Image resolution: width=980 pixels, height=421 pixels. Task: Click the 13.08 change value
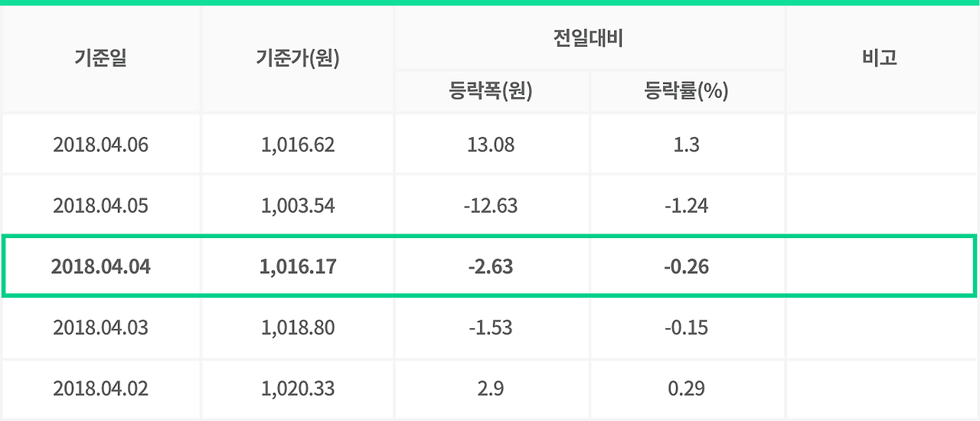pos(491,145)
